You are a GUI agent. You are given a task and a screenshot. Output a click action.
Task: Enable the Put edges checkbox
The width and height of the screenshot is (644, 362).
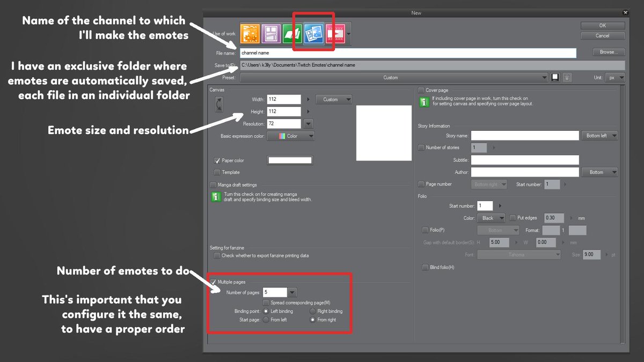(513, 218)
